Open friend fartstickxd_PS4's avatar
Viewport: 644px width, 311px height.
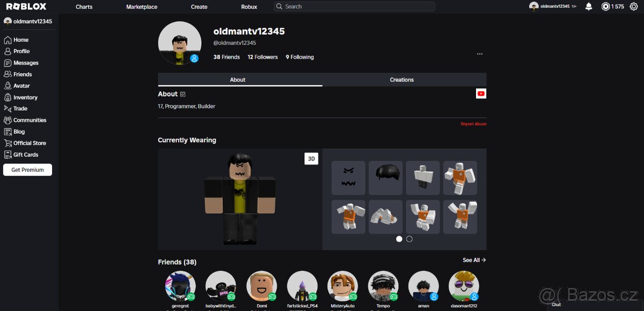302,286
